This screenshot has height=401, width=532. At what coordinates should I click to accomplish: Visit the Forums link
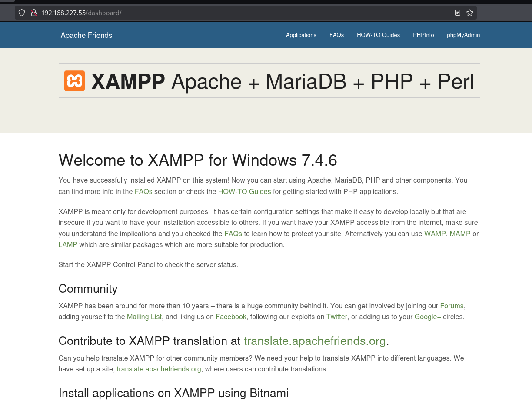point(452,306)
